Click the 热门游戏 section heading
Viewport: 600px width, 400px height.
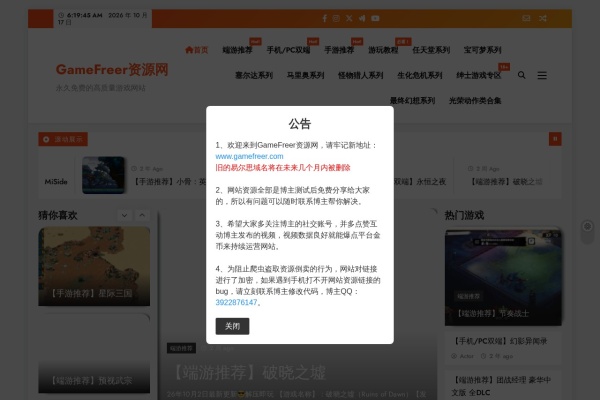tap(464, 215)
